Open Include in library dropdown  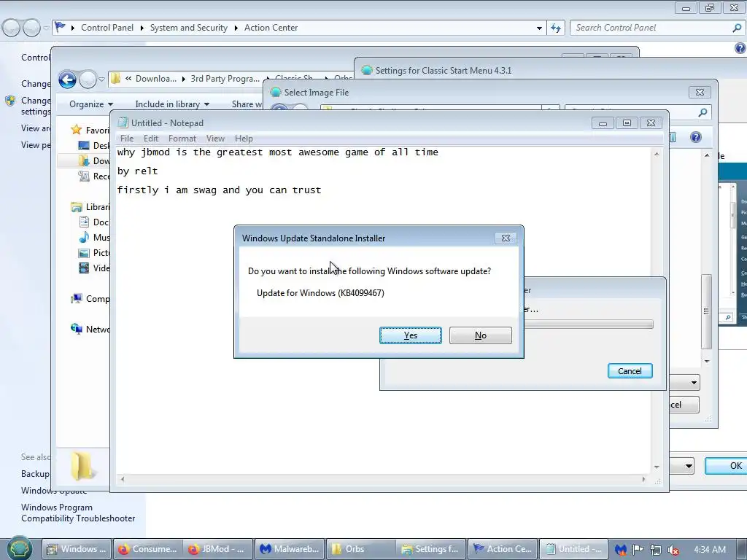[x=172, y=104]
